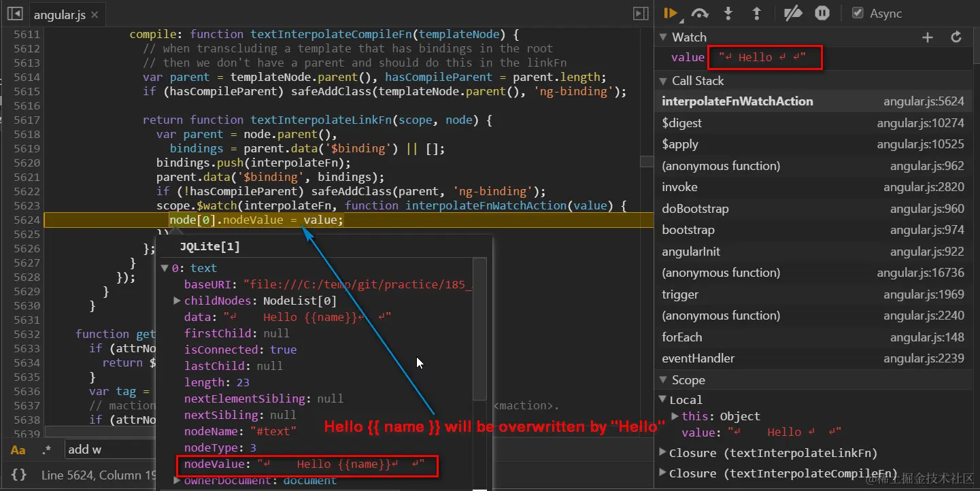Select the bootstrap call stack frame
980x491 pixels.
point(813,230)
